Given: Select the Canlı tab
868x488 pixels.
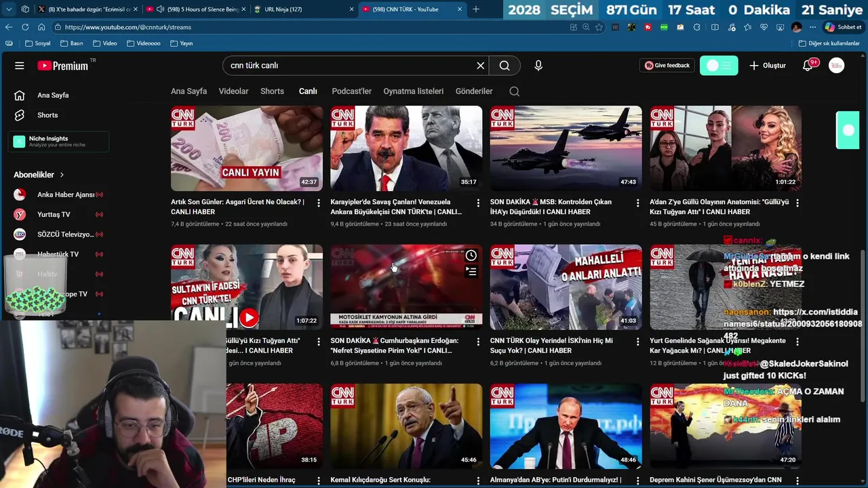Looking at the screenshot, I should [x=308, y=91].
